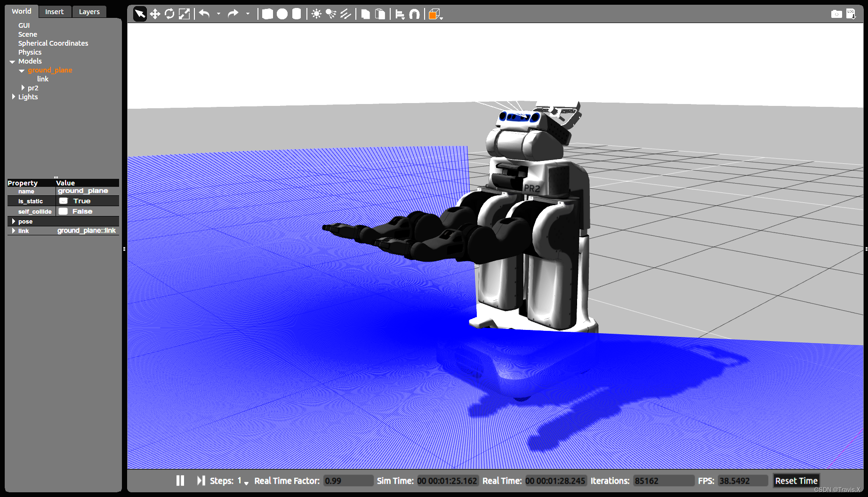Select link under ground_plane
Screen dimensions: 868x497
(x=43, y=79)
